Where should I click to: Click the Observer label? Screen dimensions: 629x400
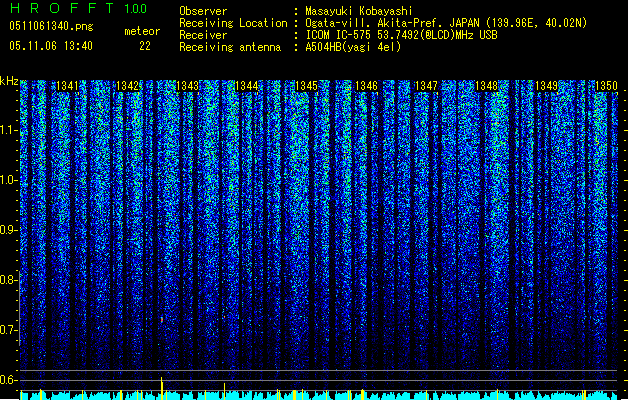[203, 11]
